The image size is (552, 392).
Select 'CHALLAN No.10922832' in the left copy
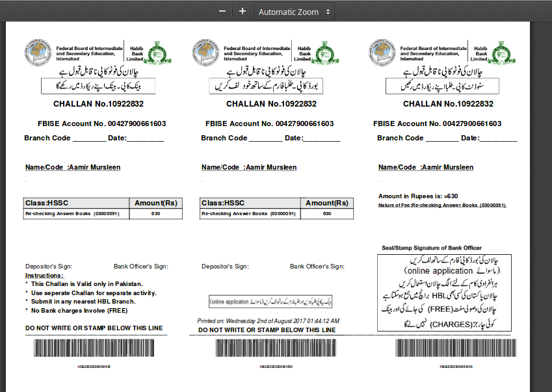click(x=99, y=104)
